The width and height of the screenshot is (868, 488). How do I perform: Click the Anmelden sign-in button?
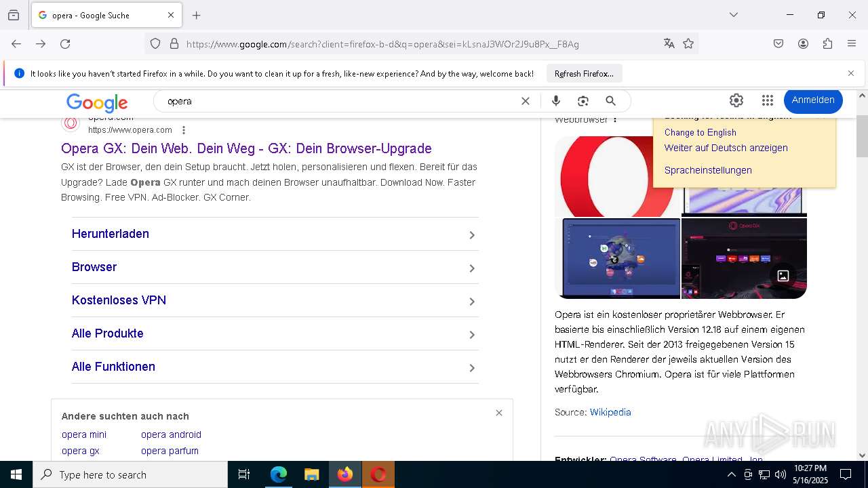(x=813, y=100)
